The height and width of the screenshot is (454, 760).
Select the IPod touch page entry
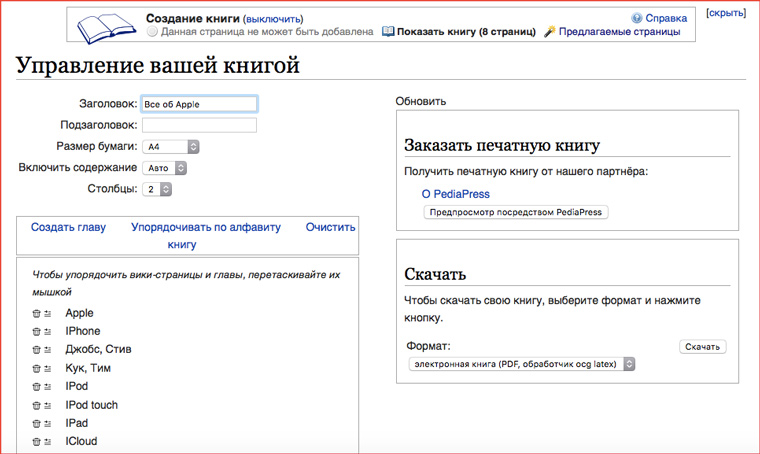(x=92, y=405)
